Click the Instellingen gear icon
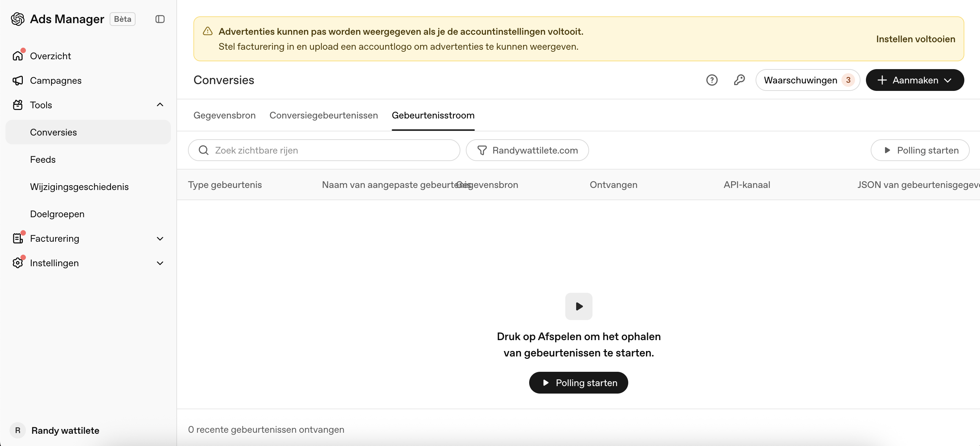Image resolution: width=980 pixels, height=446 pixels. click(x=17, y=263)
